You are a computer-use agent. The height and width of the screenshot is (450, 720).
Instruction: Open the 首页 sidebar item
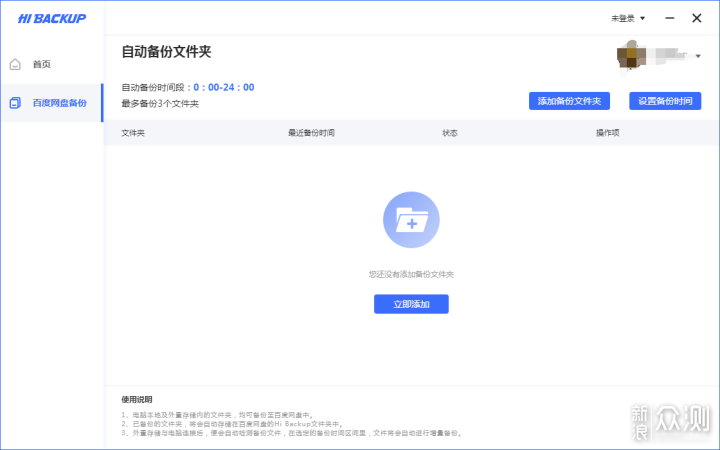[x=52, y=64]
